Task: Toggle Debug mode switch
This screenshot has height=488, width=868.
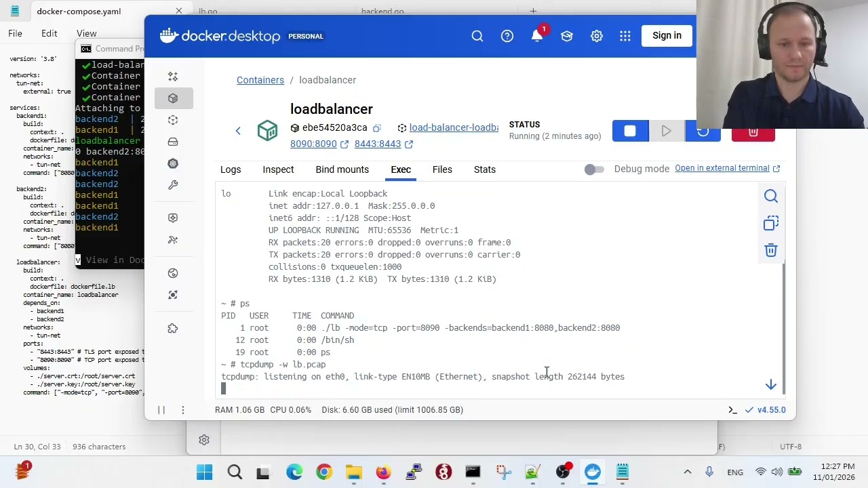Action: point(594,169)
